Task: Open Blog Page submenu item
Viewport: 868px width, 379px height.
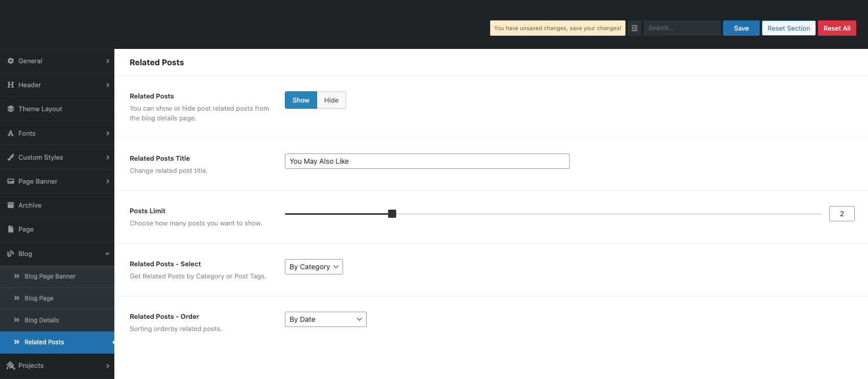Action: click(57, 298)
